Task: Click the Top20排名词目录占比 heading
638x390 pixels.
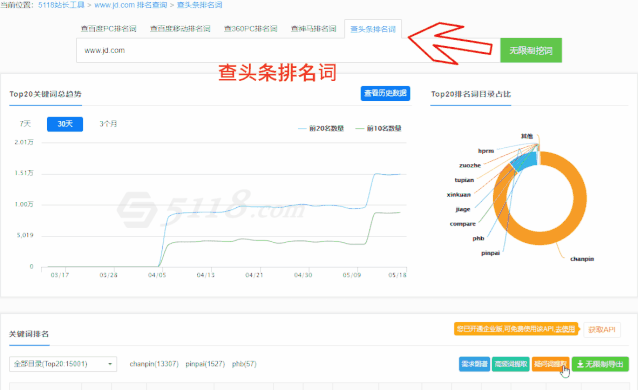Action: pyautogui.click(x=471, y=94)
